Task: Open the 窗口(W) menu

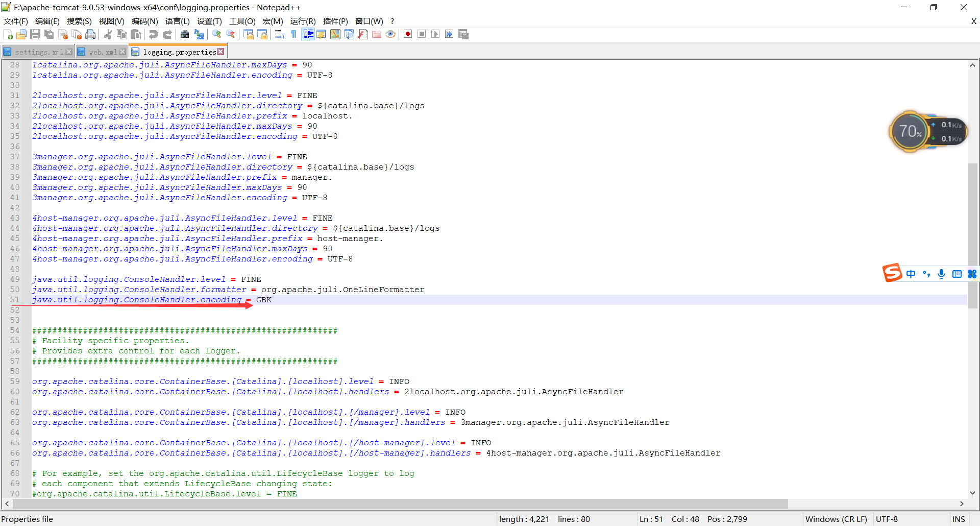Action: click(x=369, y=21)
